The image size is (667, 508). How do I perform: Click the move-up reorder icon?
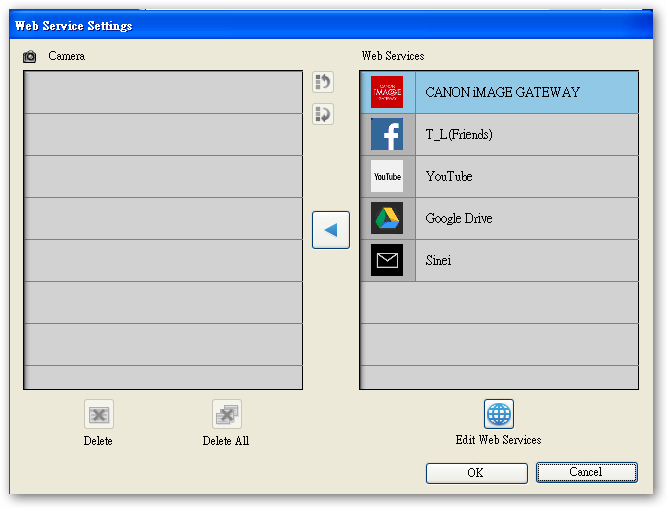click(x=323, y=82)
